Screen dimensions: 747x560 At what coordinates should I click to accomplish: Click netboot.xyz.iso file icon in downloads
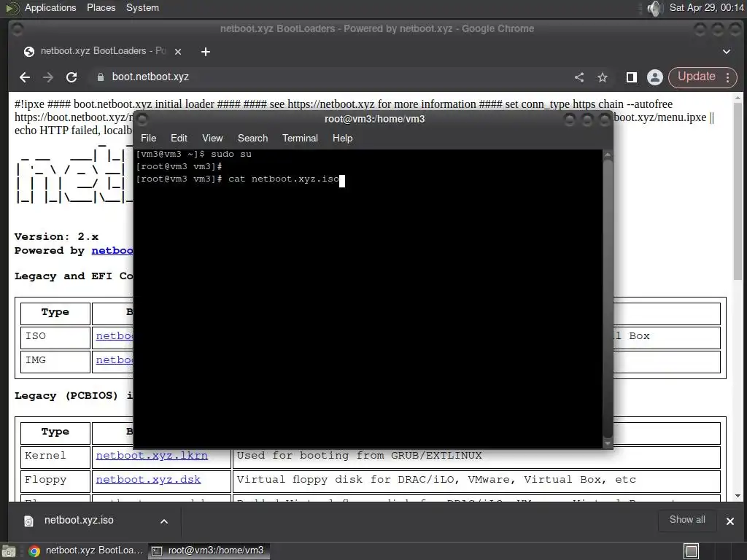tap(28, 521)
